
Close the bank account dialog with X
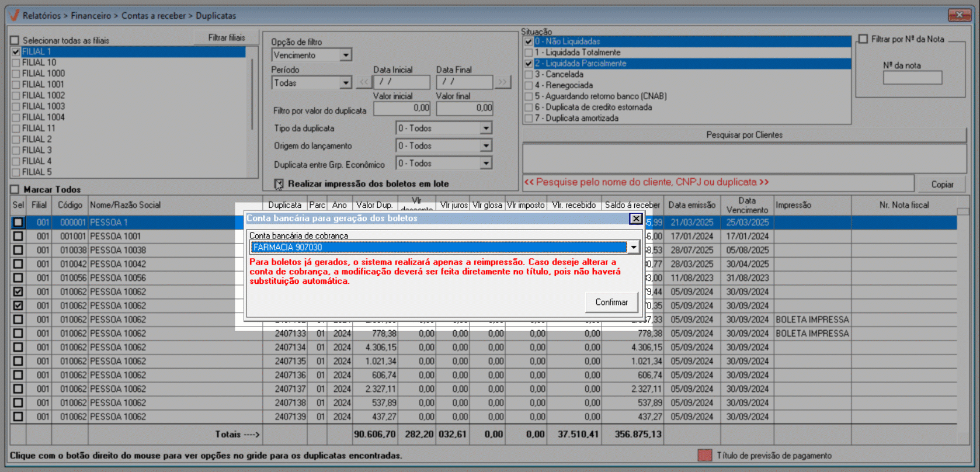tap(635, 218)
